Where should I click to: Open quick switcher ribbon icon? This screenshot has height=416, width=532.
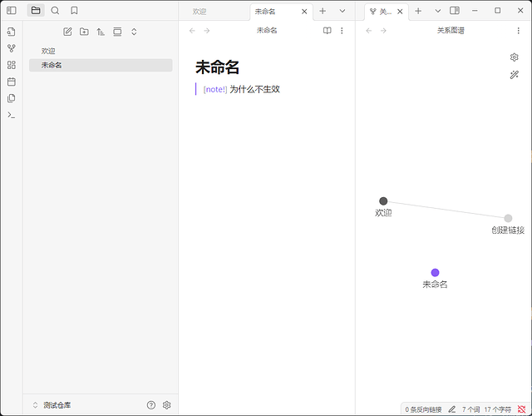point(12,32)
